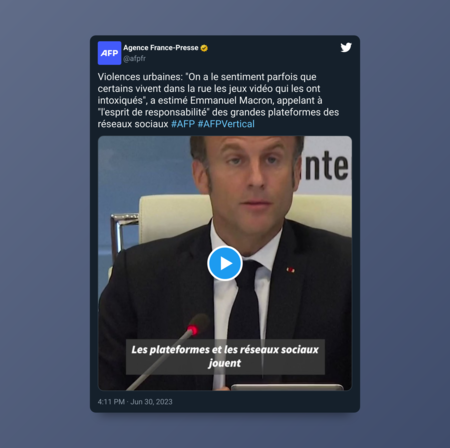Play the video with the round play button

225,263
